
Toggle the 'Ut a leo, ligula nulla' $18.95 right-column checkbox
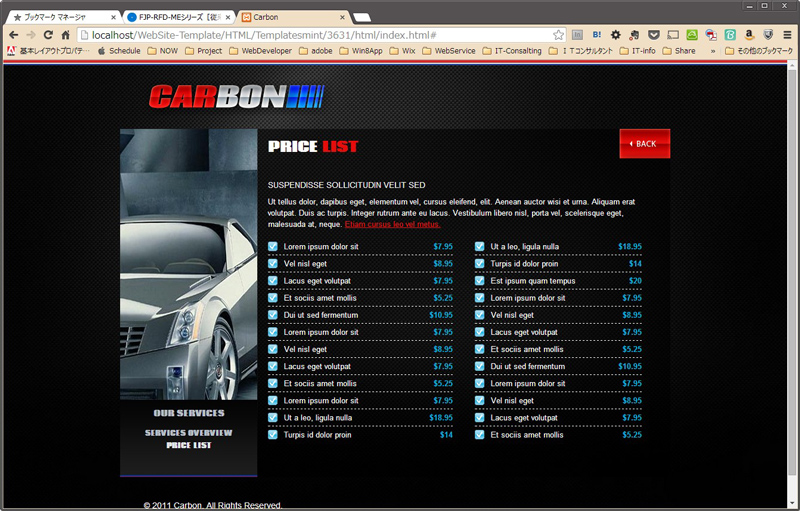(480, 246)
